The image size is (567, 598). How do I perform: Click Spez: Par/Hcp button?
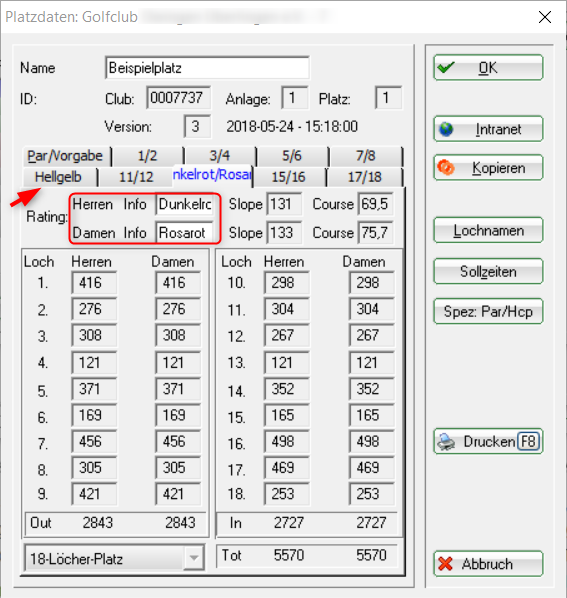pos(488,312)
